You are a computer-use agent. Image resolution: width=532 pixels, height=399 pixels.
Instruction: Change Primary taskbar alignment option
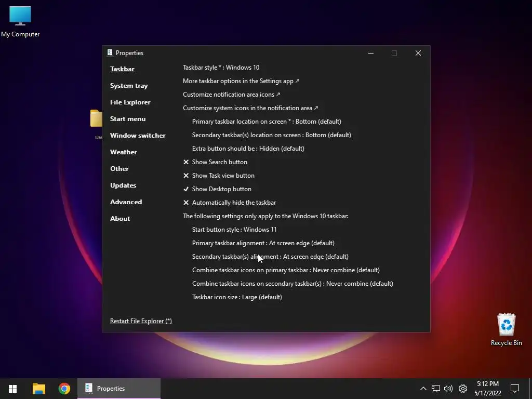pos(263,243)
